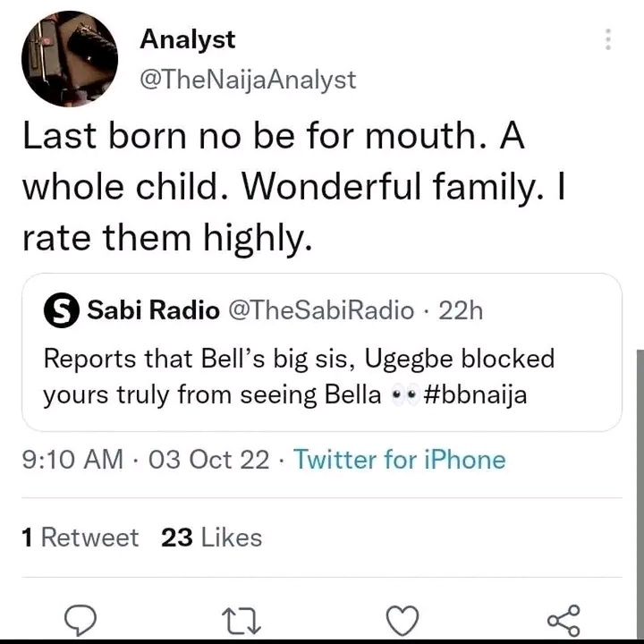Tap the retweet arrows icon
Image resolution: width=644 pixels, height=644 pixels.
coord(242,619)
